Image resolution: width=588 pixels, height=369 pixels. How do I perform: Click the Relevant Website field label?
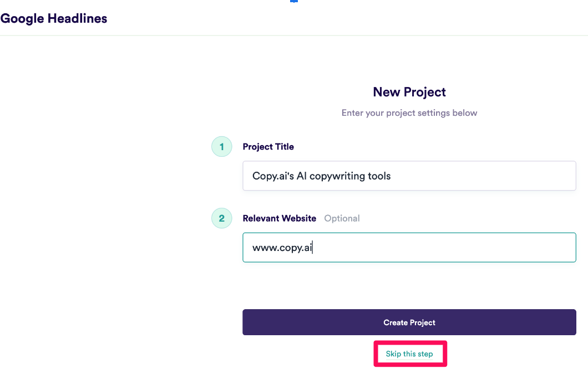(x=280, y=218)
